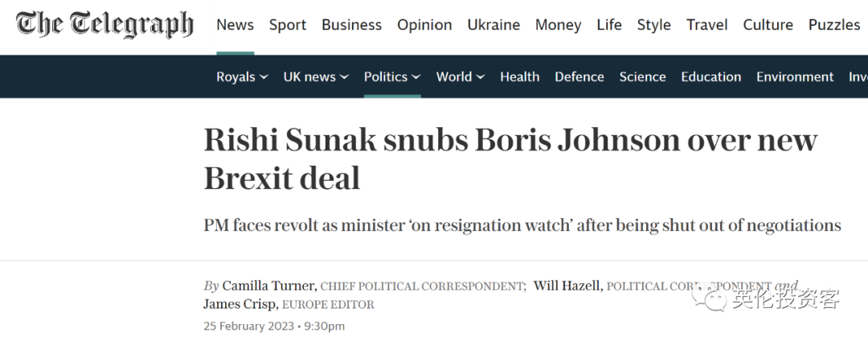Open author Camilla Turner's profile
This screenshot has height=337, width=868.
269,286
